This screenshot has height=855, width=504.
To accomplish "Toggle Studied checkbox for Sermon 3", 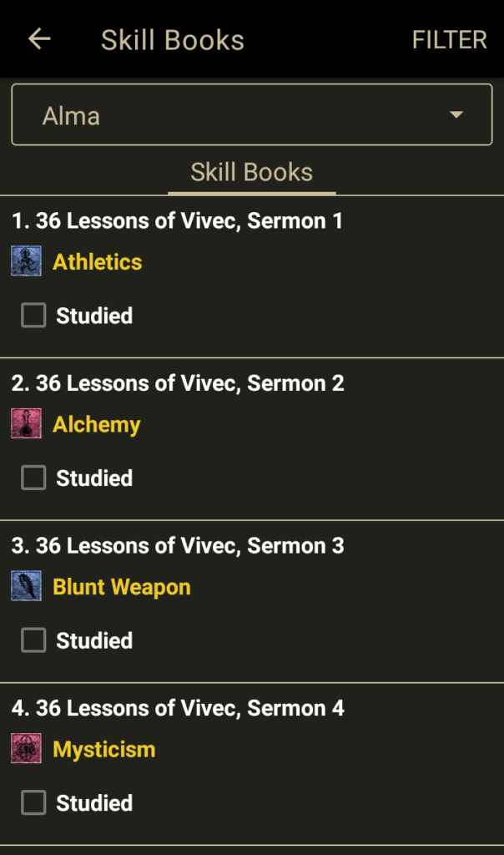I will 33,640.
